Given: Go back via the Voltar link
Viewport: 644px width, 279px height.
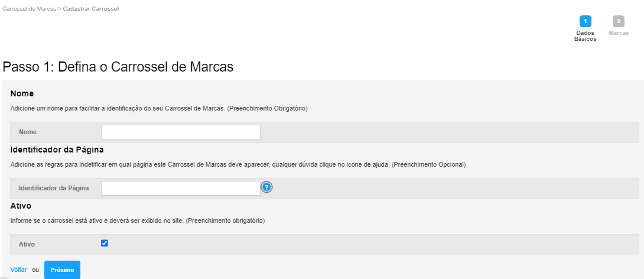Looking at the screenshot, I should pos(18,270).
